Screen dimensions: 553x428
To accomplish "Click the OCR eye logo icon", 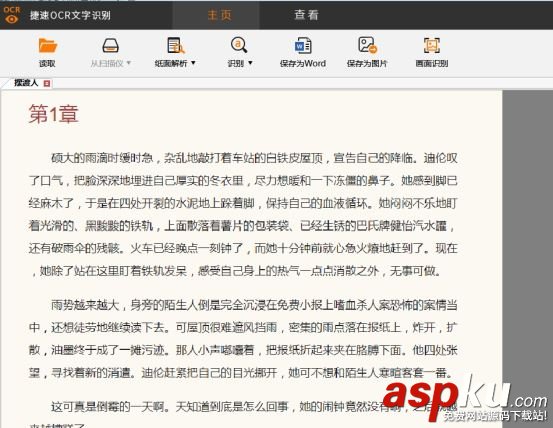I will 12,15.
